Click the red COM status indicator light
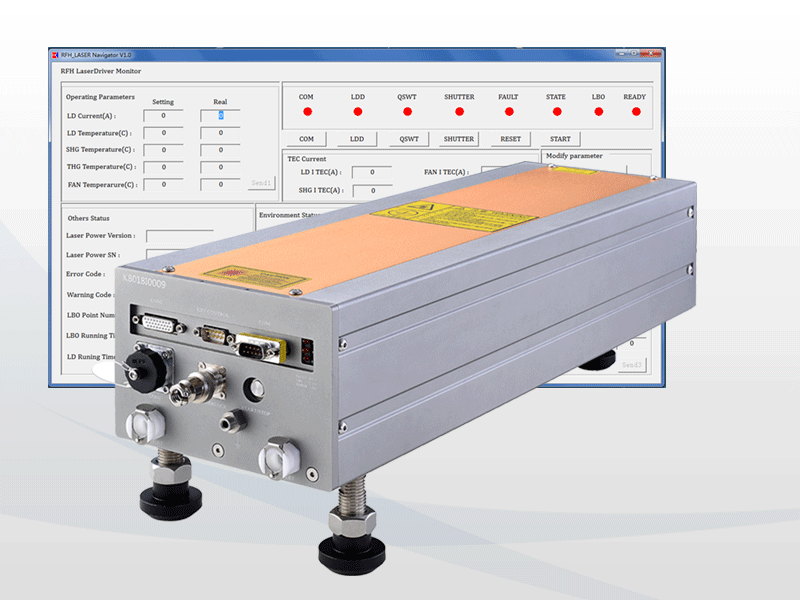The image size is (800, 600). (x=307, y=112)
